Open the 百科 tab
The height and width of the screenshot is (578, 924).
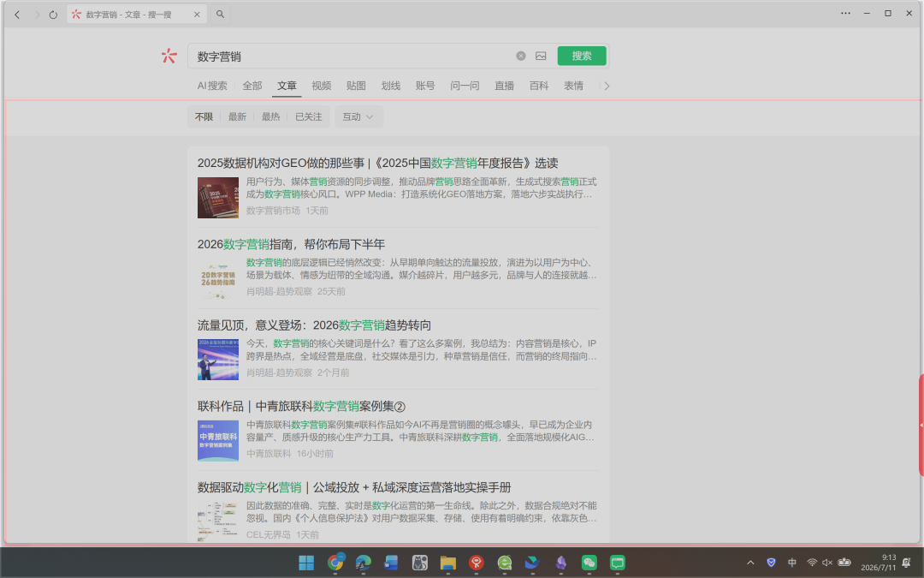click(x=539, y=86)
